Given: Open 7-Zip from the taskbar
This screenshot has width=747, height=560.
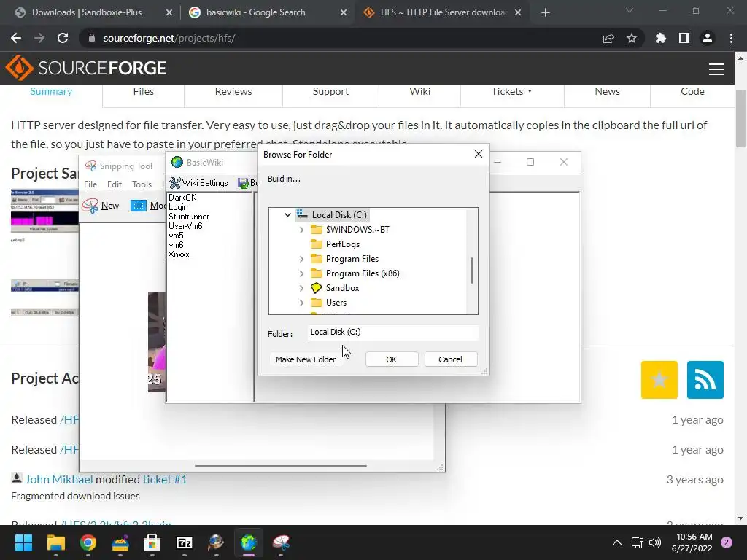Looking at the screenshot, I should click(x=185, y=542).
